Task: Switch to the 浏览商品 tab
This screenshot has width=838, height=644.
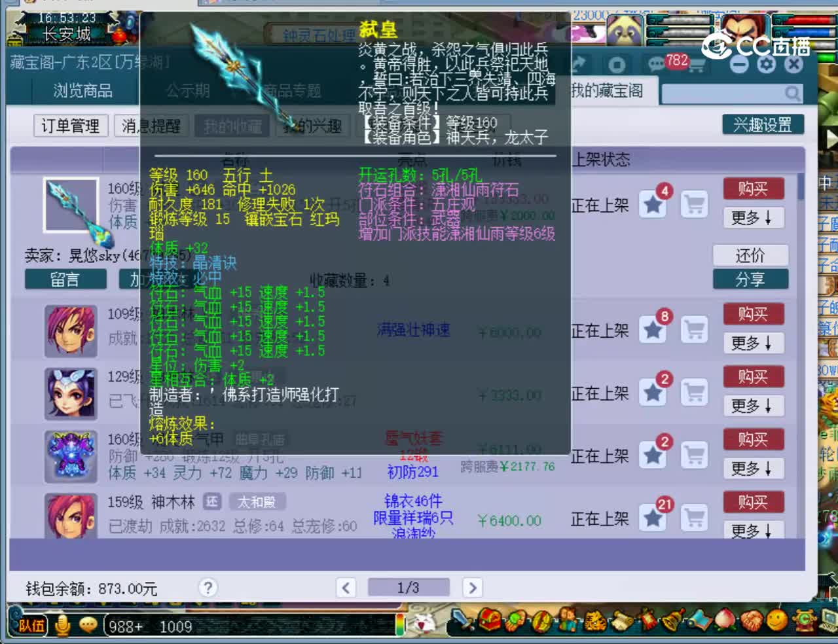Action: click(82, 90)
